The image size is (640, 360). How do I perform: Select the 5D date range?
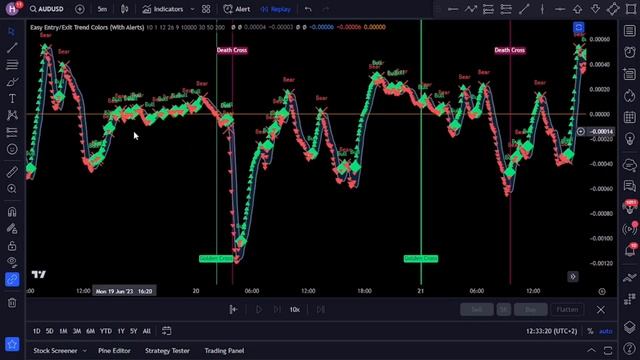tap(49, 331)
